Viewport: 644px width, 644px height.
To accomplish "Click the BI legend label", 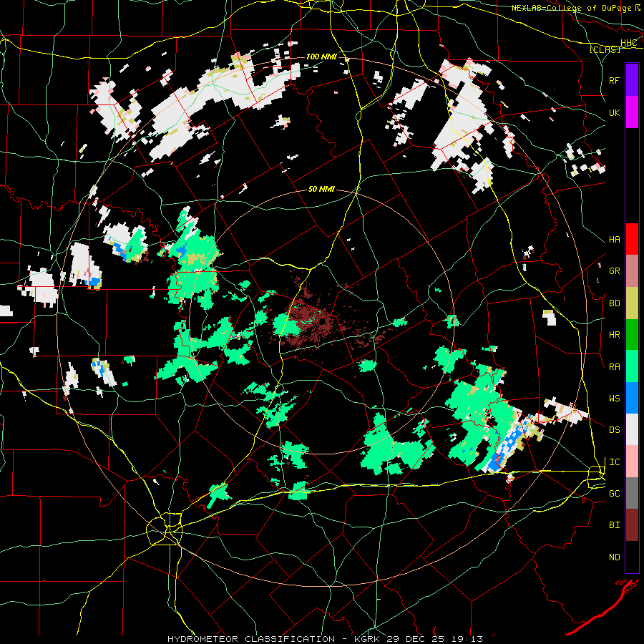I will 614,525.
